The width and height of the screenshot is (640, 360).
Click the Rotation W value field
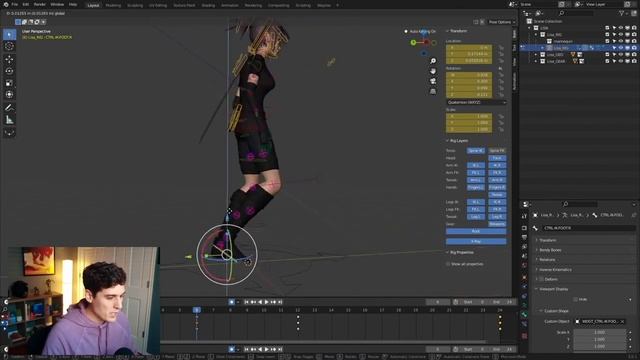[469, 75]
